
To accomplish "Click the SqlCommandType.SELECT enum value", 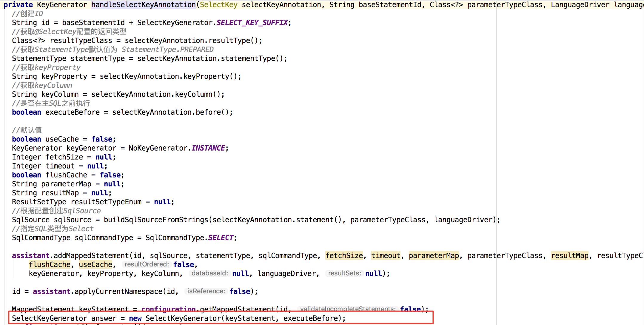I will (x=221, y=238).
